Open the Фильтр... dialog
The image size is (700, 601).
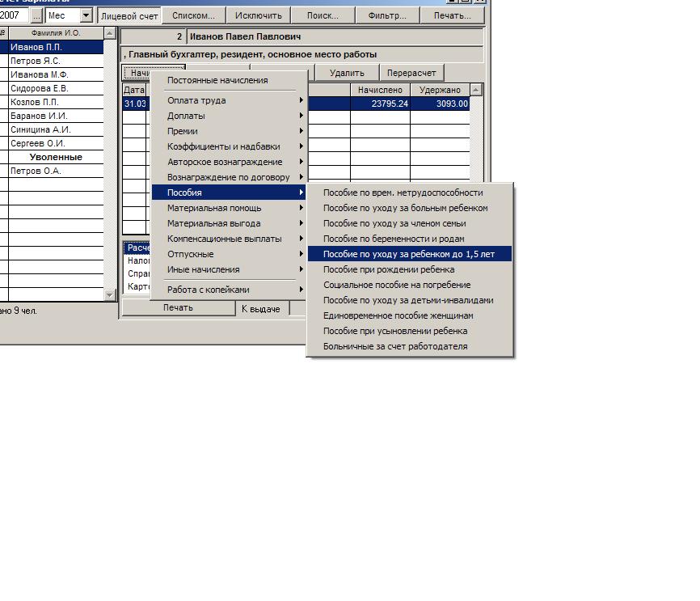[x=387, y=15]
